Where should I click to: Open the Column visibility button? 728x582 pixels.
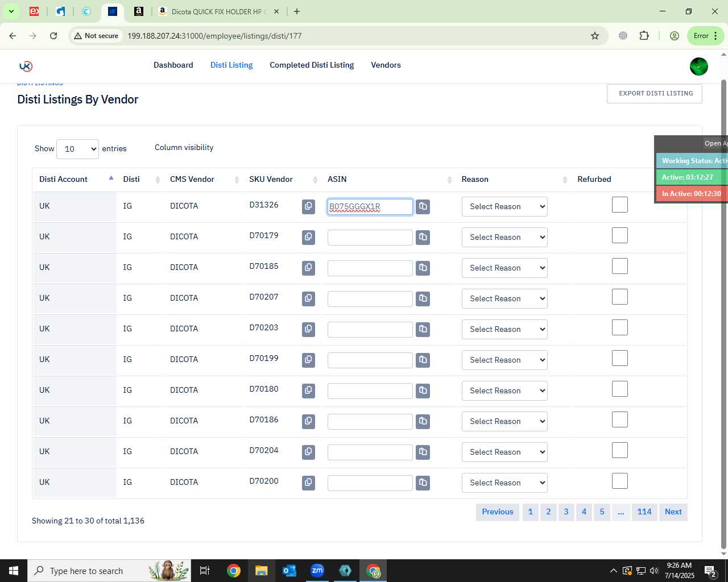click(x=184, y=147)
